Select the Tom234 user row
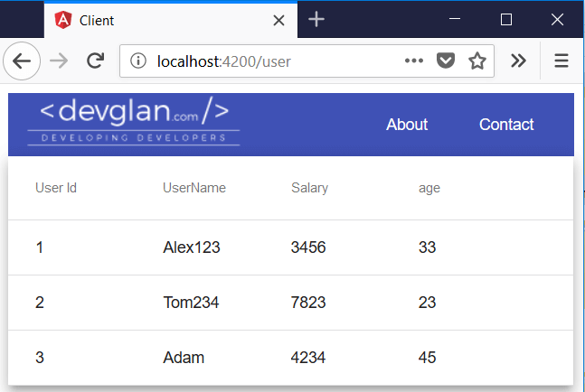The height and width of the screenshot is (392, 585). (290, 303)
